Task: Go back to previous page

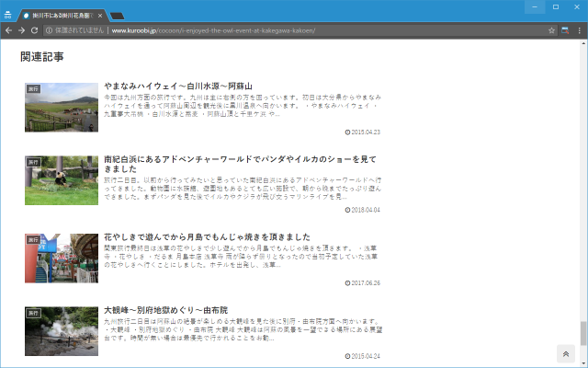Action: pyautogui.click(x=8, y=30)
